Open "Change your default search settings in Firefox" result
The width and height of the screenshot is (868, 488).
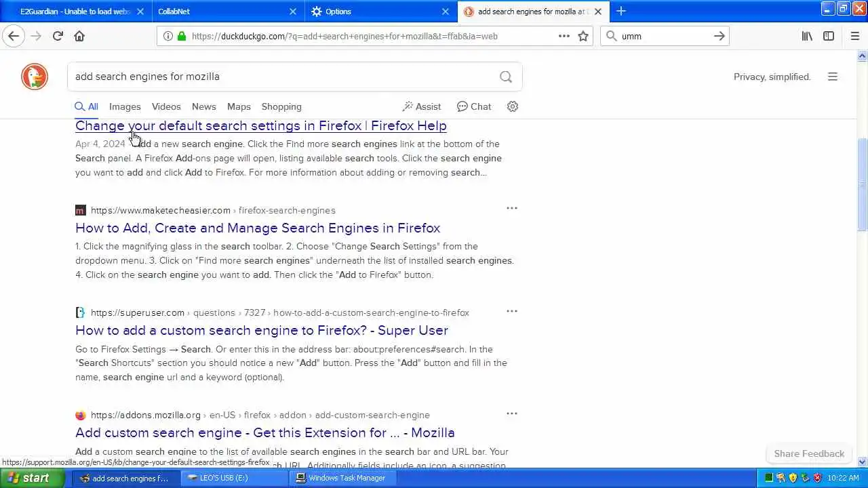pos(261,125)
